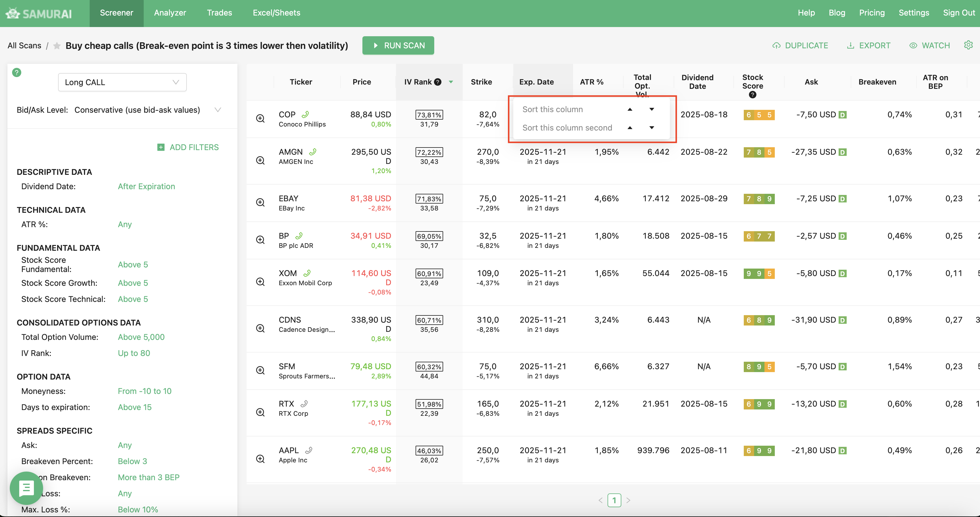
Task: Click the IV Rank sort dropdown arrow
Action: tap(451, 82)
